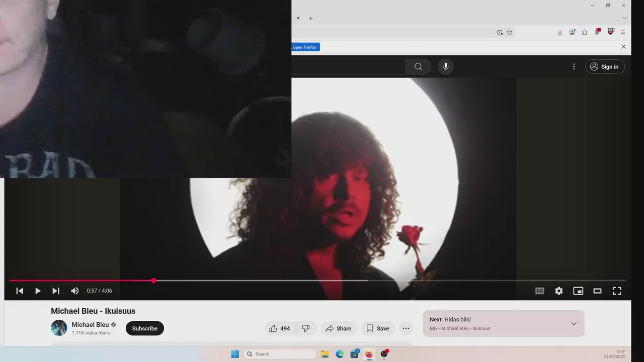Viewport: 644px width, 362px height.
Task: Expand the Next: Hidas biisi queue panel
Action: point(574,323)
